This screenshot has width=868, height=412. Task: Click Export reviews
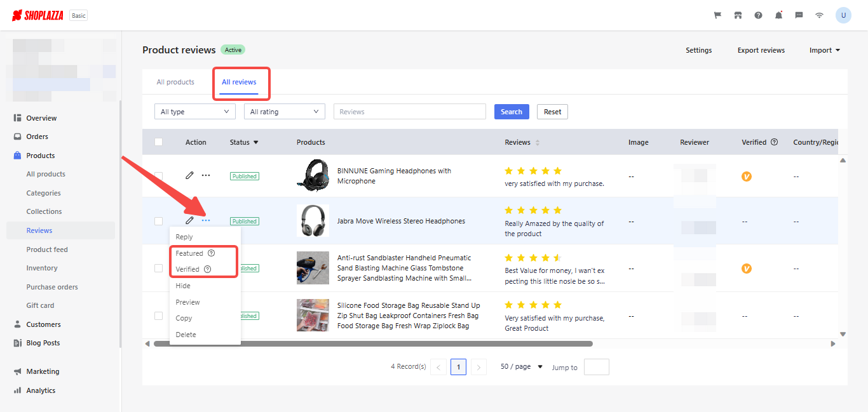(x=761, y=50)
